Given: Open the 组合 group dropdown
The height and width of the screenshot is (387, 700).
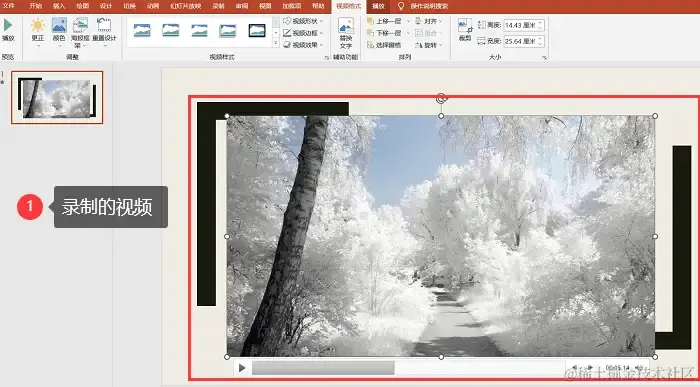Looking at the screenshot, I should coord(429,33).
